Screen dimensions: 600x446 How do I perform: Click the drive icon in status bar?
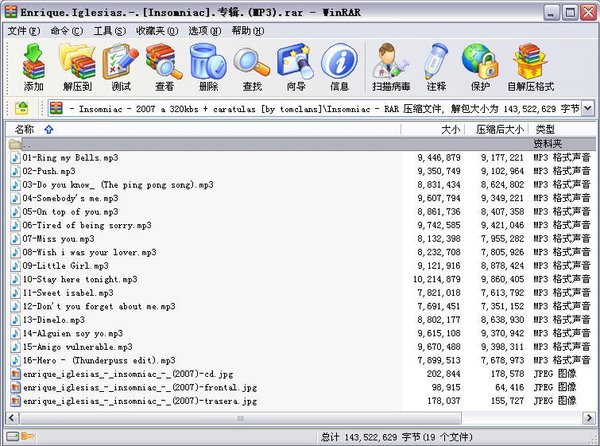[13, 436]
